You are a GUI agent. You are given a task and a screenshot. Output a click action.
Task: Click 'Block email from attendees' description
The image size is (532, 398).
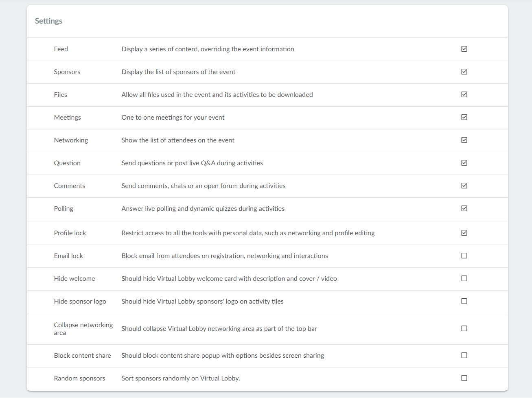click(225, 256)
